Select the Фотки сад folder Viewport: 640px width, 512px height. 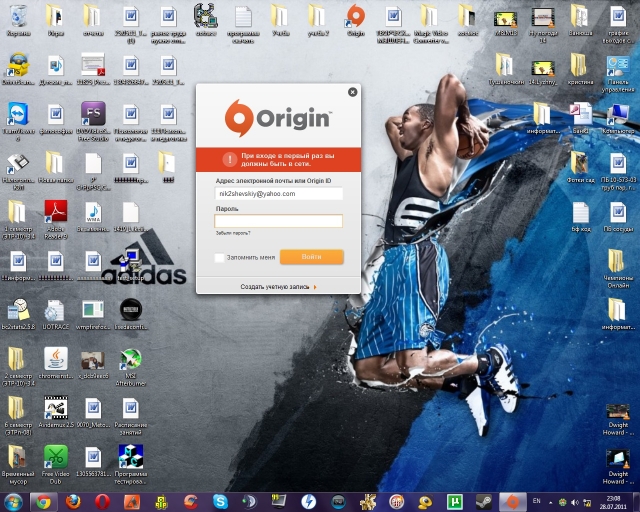point(580,167)
